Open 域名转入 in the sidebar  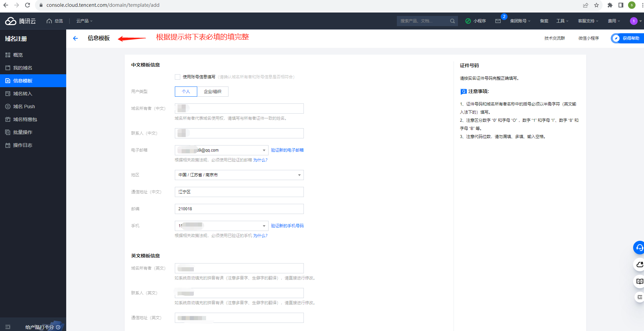(x=23, y=94)
